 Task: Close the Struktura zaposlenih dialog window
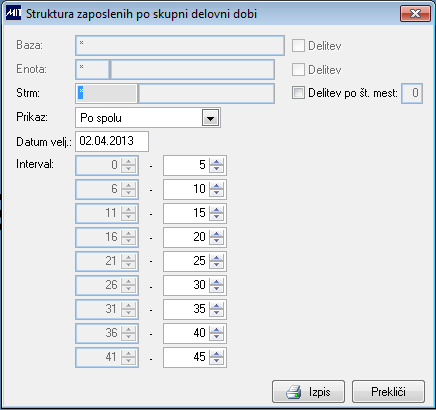(415, 14)
